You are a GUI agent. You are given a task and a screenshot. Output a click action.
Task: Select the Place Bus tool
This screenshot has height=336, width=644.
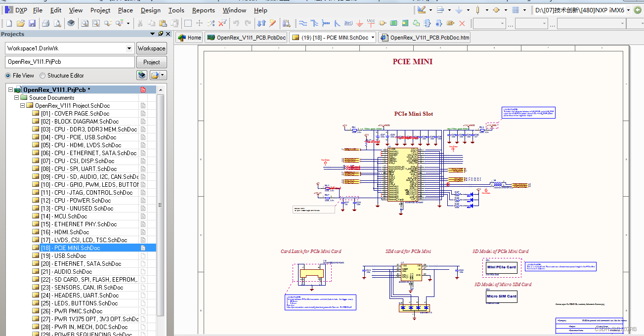314,22
